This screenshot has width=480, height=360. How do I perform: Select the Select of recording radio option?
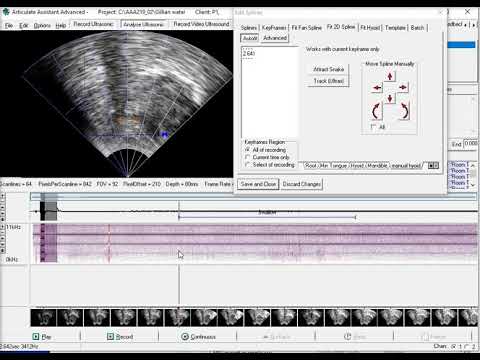(247, 164)
